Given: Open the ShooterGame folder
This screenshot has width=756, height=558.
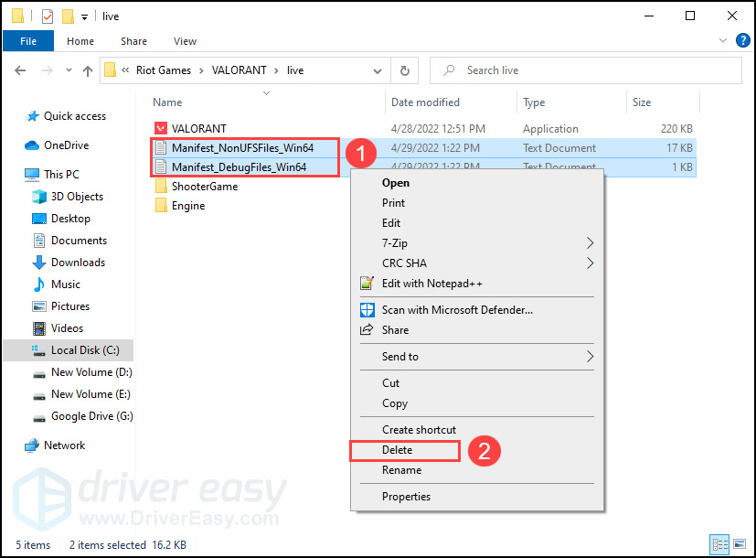Looking at the screenshot, I should click(x=205, y=187).
